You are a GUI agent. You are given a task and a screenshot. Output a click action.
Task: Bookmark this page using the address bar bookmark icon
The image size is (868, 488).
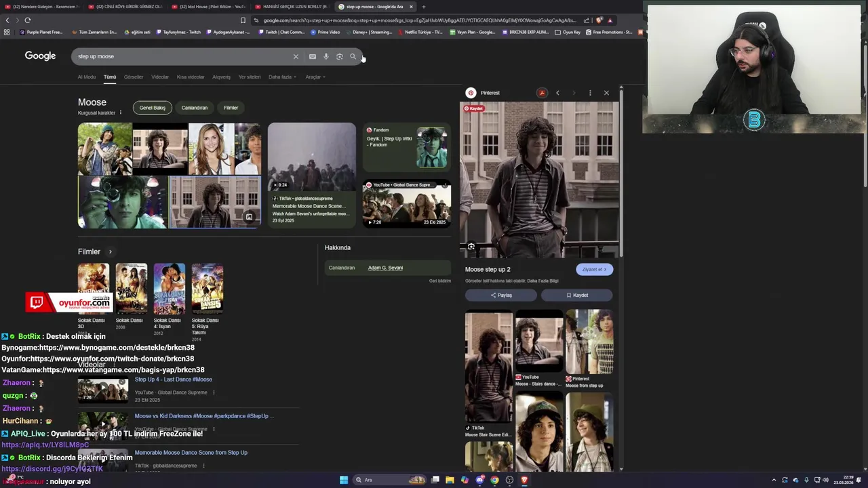243,20
